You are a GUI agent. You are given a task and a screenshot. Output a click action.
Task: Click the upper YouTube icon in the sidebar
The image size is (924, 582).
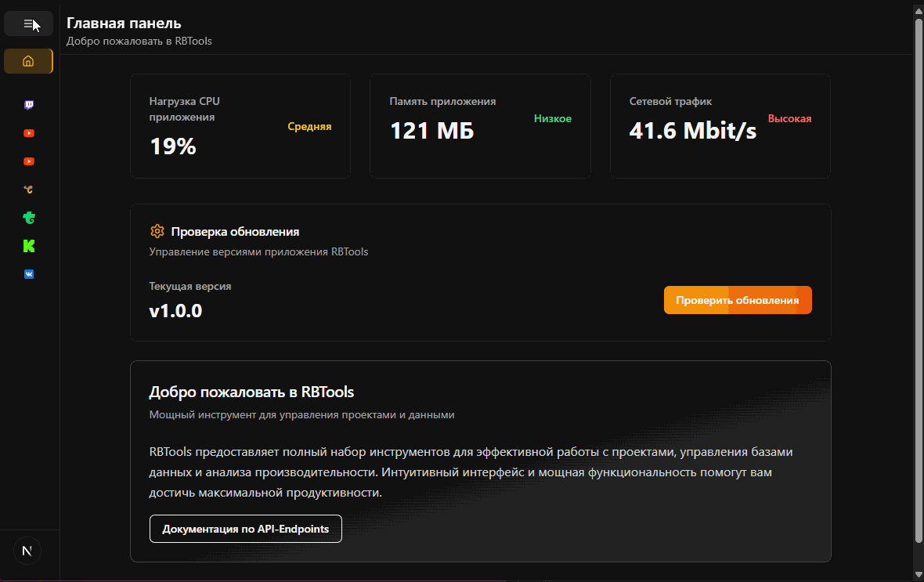tap(29, 133)
